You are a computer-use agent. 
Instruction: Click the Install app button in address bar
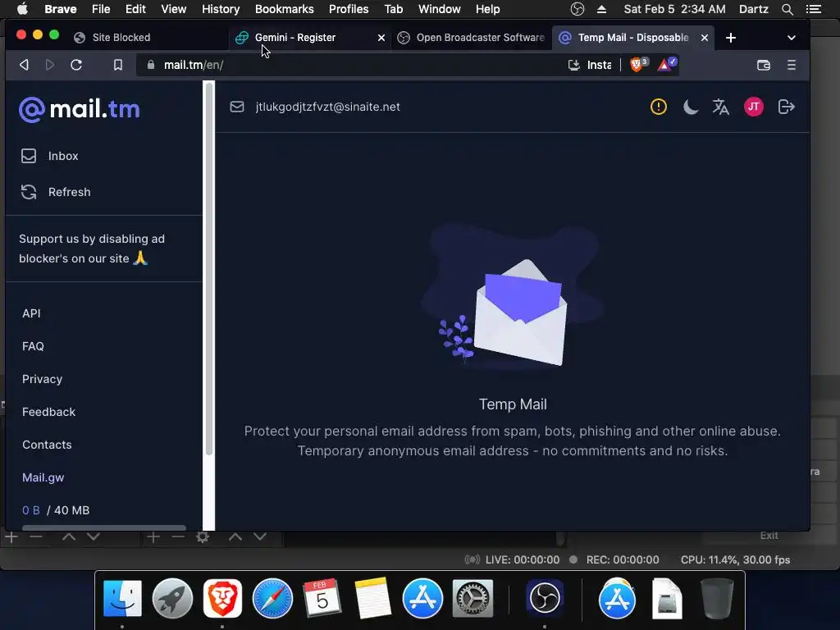click(589, 65)
